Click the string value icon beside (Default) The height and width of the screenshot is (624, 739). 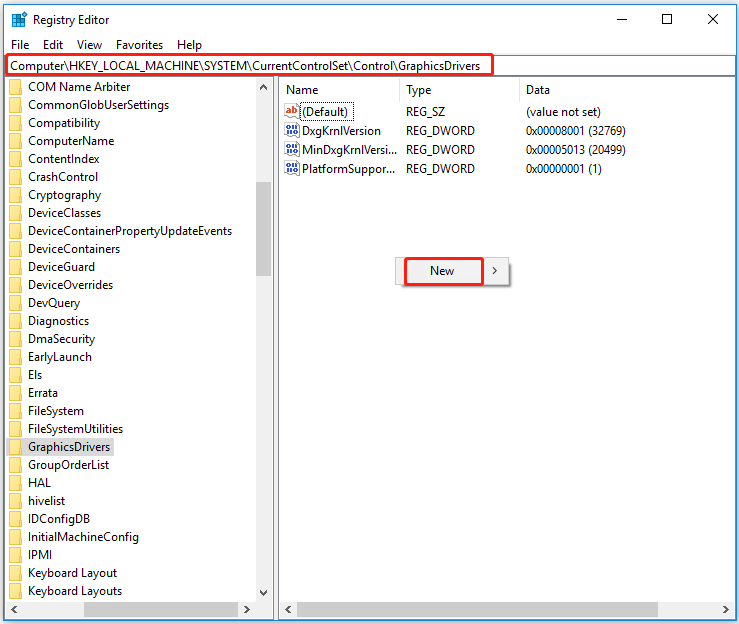tap(292, 111)
